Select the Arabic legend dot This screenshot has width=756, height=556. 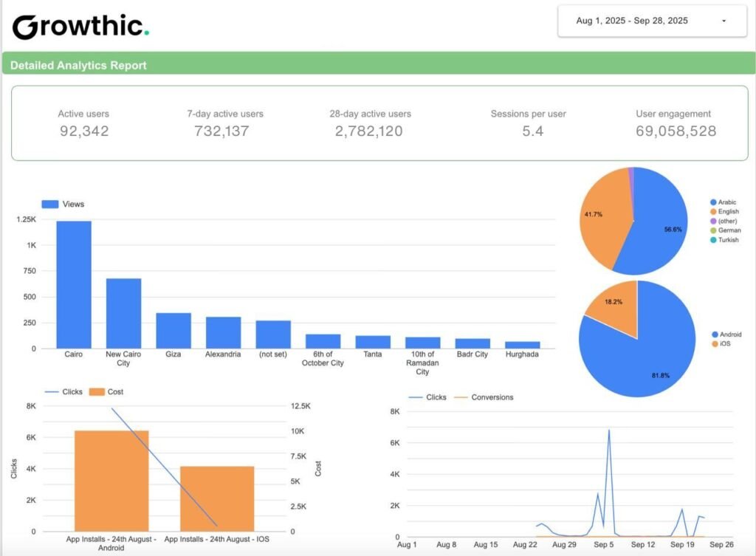click(x=712, y=202)
